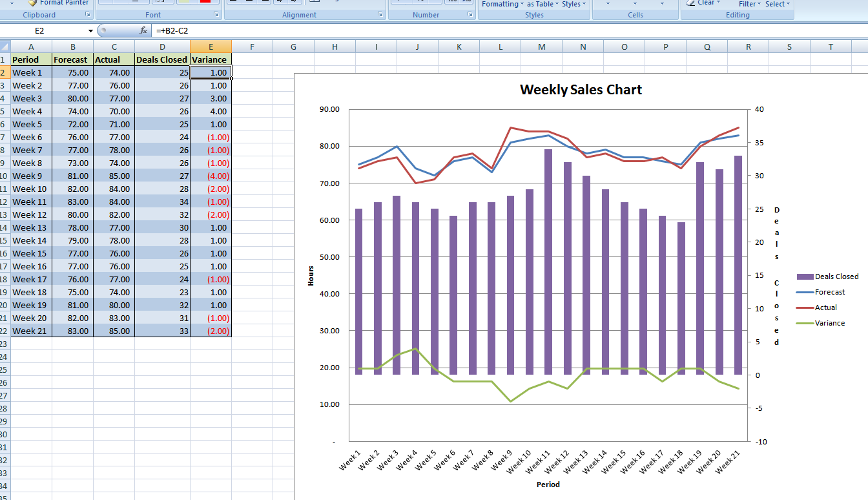The height and width of the screenshot is (500, 868).
Task: Expand the Cell Styles dropdown
Action: point(573,4)
